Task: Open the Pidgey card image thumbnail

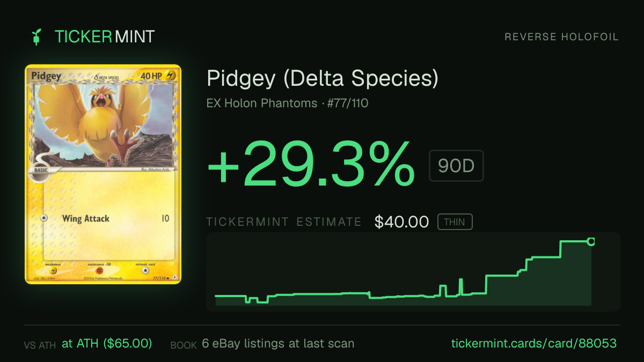Action: 103,174
